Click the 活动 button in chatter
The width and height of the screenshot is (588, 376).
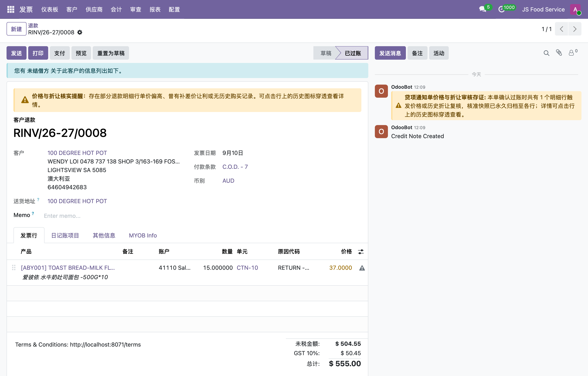tap(439, 53)
